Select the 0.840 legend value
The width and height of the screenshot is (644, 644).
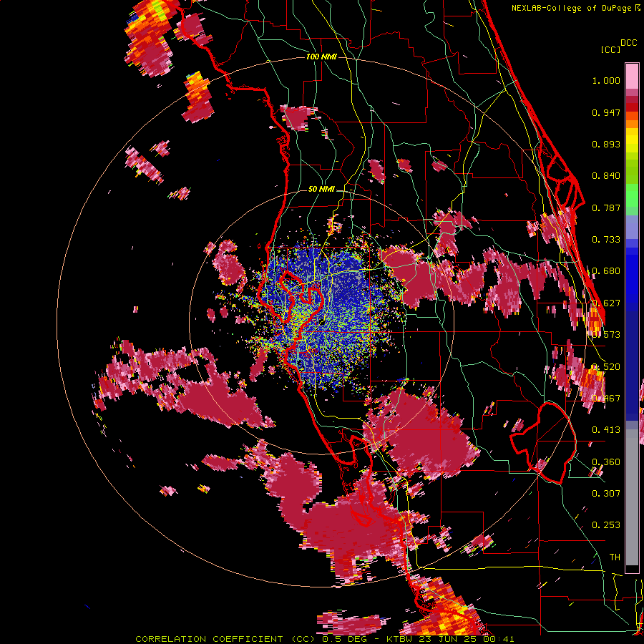pos(606,176)
